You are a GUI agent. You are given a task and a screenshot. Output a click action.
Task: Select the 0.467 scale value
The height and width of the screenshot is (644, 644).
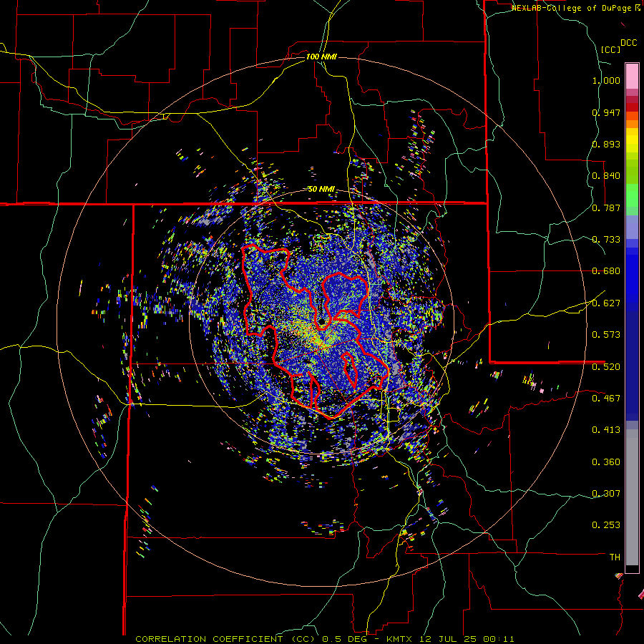(x=606, y=399)
